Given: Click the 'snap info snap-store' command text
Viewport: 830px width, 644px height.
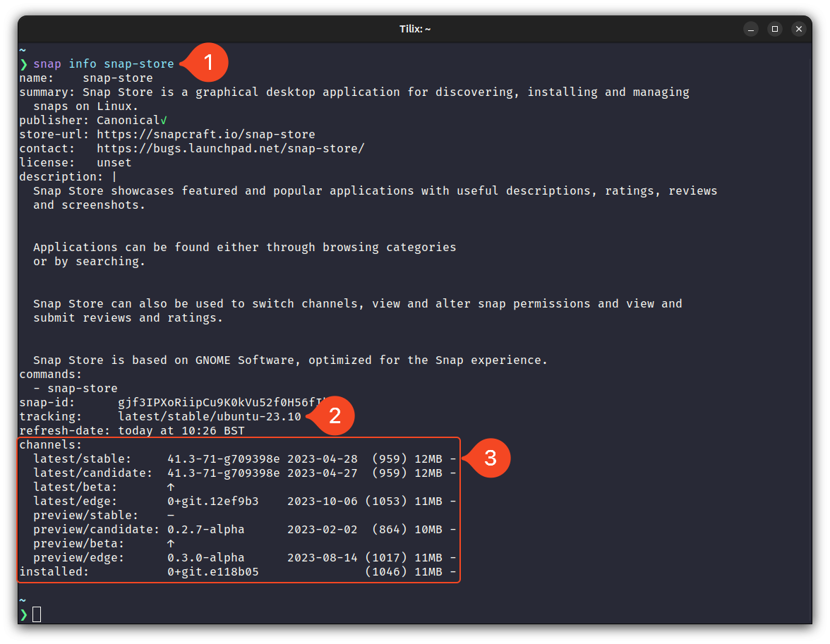Looking at the screenshot, I should pos(103,64).
